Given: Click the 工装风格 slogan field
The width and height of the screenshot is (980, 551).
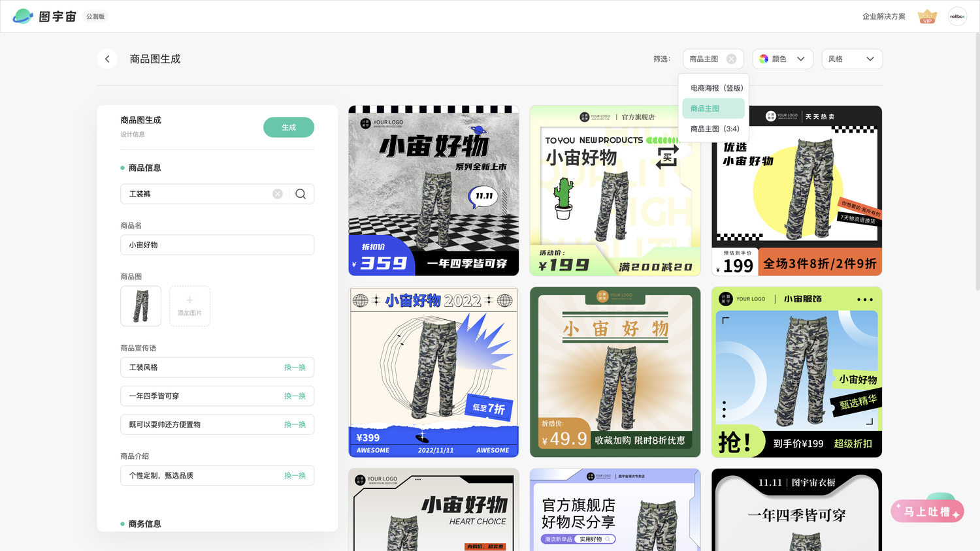Looking at the screenshot, I should point(217,368).
